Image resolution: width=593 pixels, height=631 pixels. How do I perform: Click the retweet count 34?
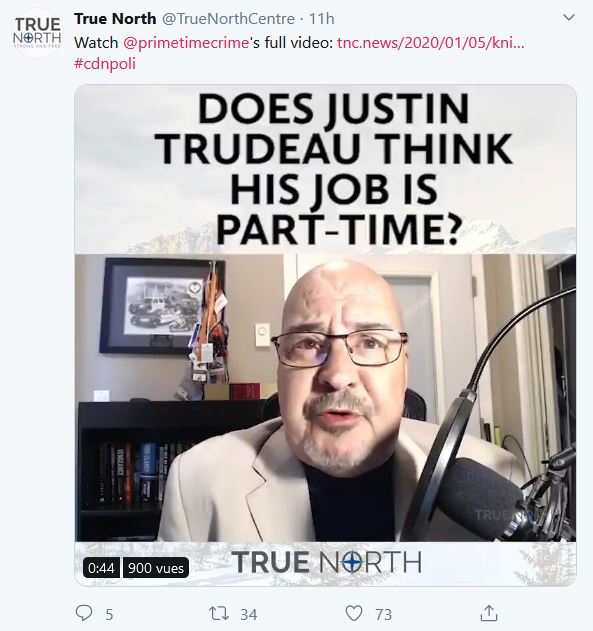(x=249, y=615)
